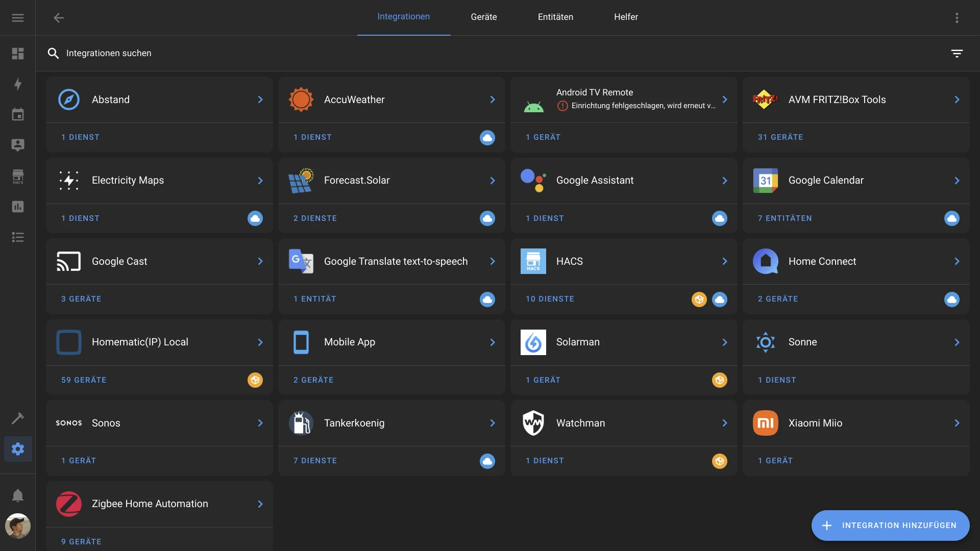Open 9 GERÄTE link under Zigbee
980x551 pixels.
(81, 542)
